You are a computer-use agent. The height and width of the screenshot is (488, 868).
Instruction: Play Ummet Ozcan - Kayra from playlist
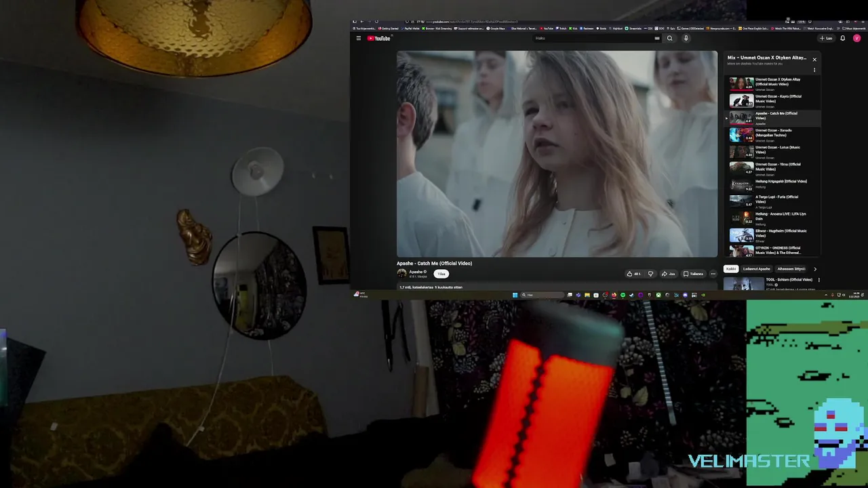coord(772,100)
